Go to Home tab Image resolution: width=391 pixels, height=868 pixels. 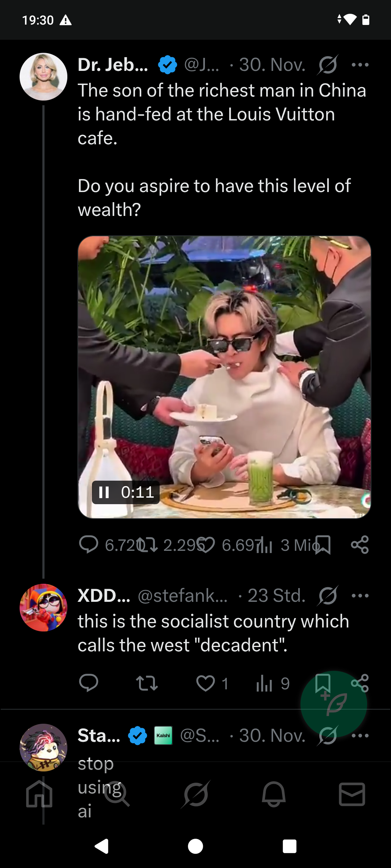coord(39,794)
